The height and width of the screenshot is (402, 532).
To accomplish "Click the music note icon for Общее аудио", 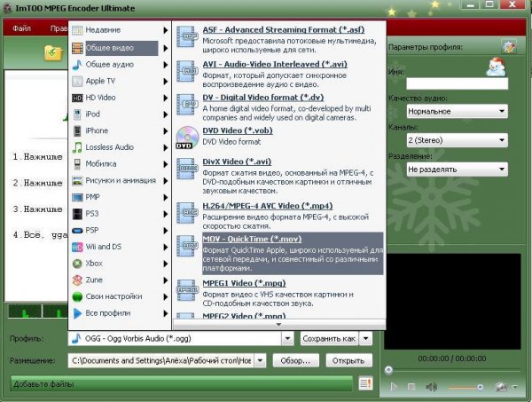I will (x=77, y=65).
